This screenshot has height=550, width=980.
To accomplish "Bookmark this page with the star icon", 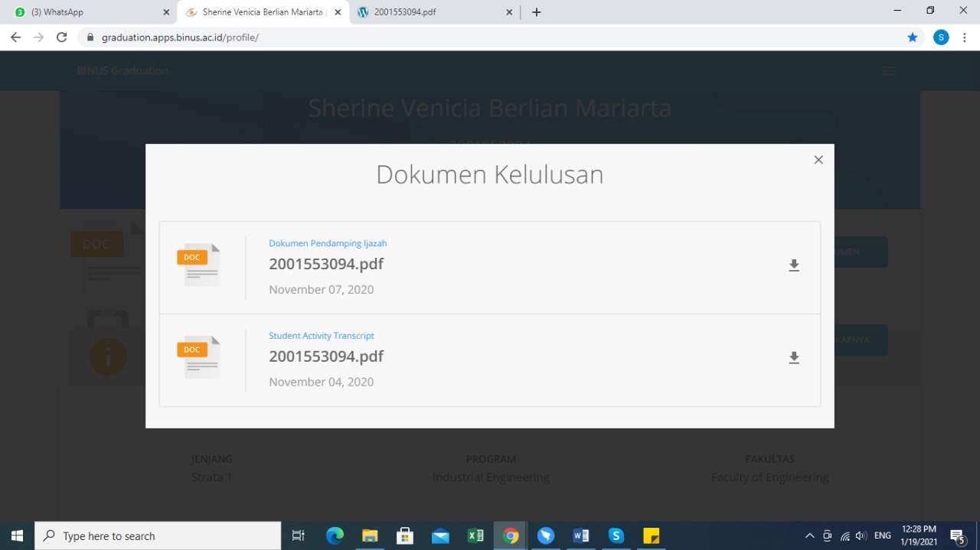I will click(912, 37).
